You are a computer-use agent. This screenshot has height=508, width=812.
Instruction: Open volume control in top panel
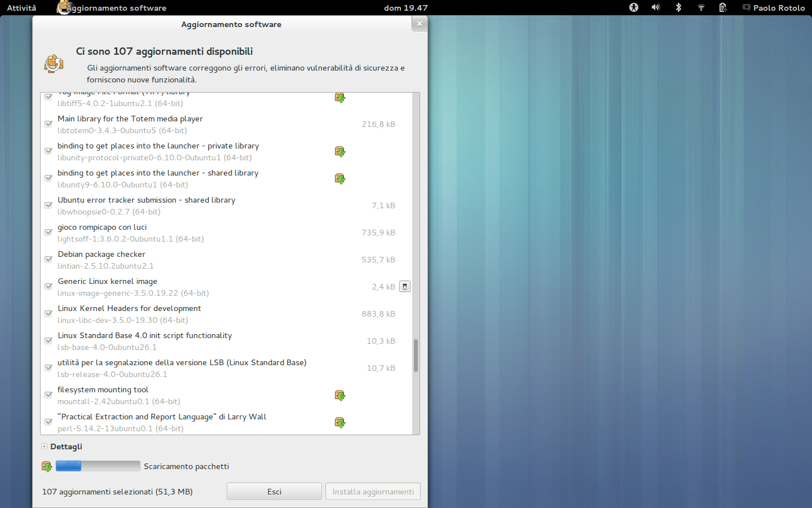click(x=656, y=7)
